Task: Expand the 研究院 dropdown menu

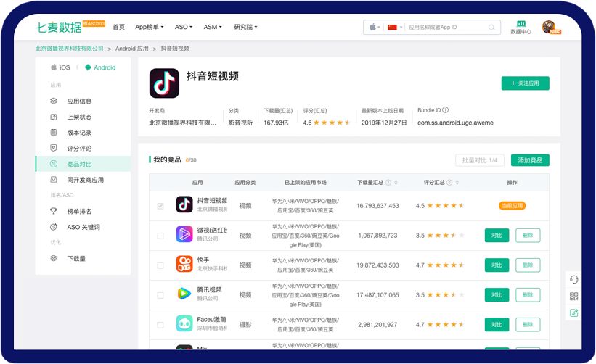Action: [x=245, y=27]
